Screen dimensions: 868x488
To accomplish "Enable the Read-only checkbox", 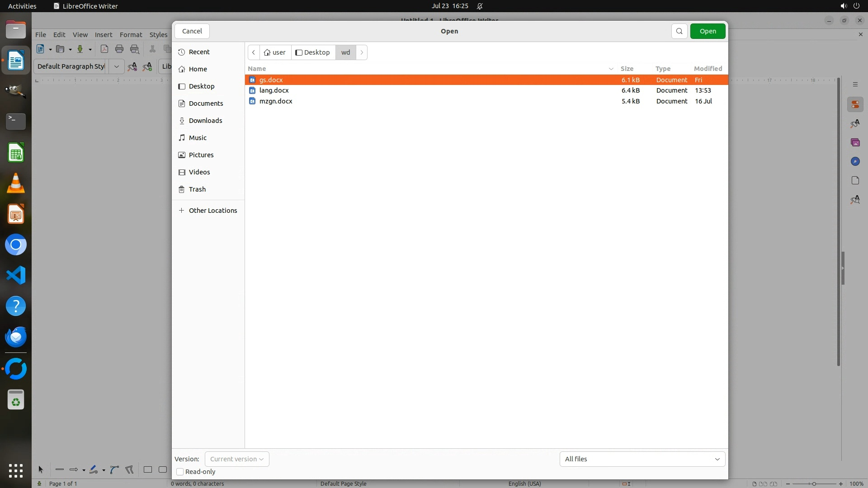I will [x=180, y=472].
